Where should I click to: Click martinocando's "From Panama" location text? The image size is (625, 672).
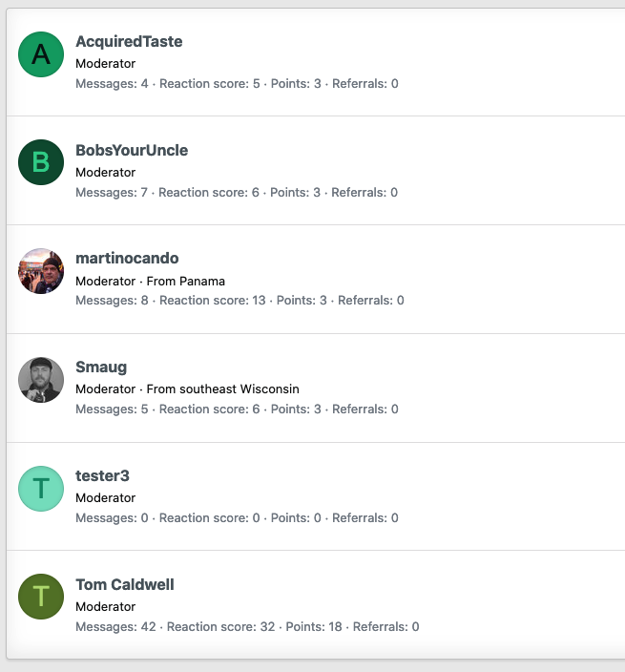(185, 282)
